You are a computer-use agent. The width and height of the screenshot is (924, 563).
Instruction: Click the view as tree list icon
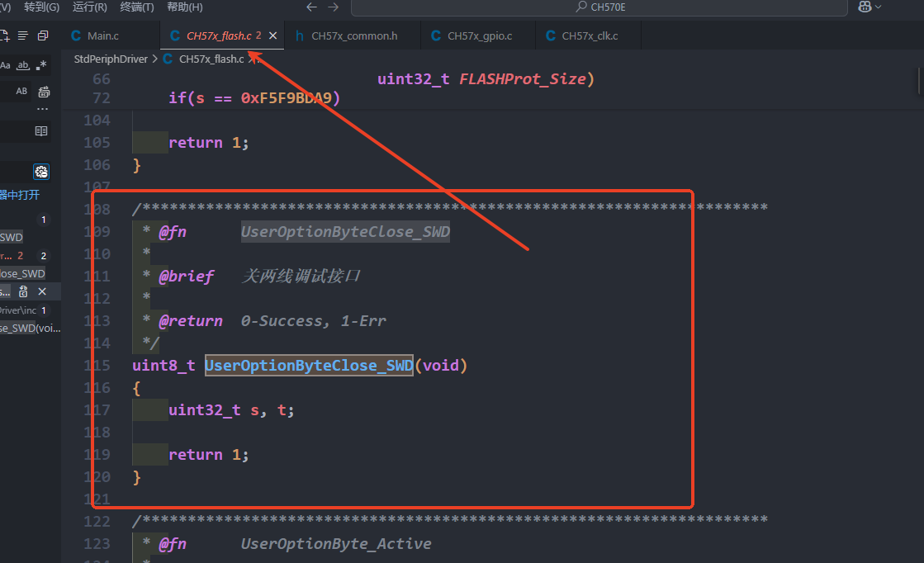pyautogui.click(x=23, y=35)
